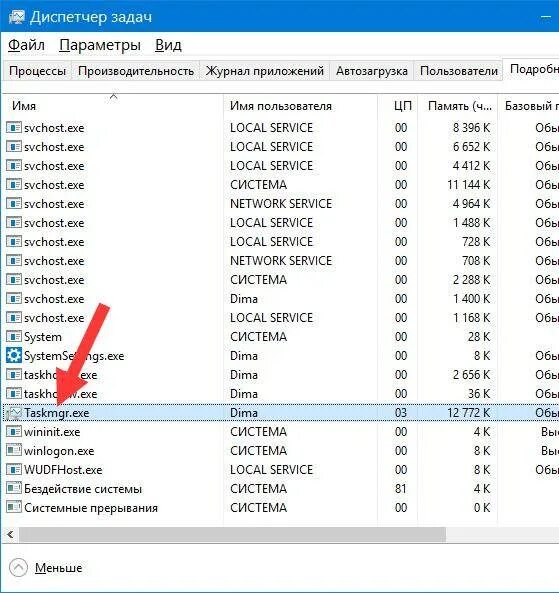
Task: Click the 4 412 K memory value
Action: (x=471, y=166)
